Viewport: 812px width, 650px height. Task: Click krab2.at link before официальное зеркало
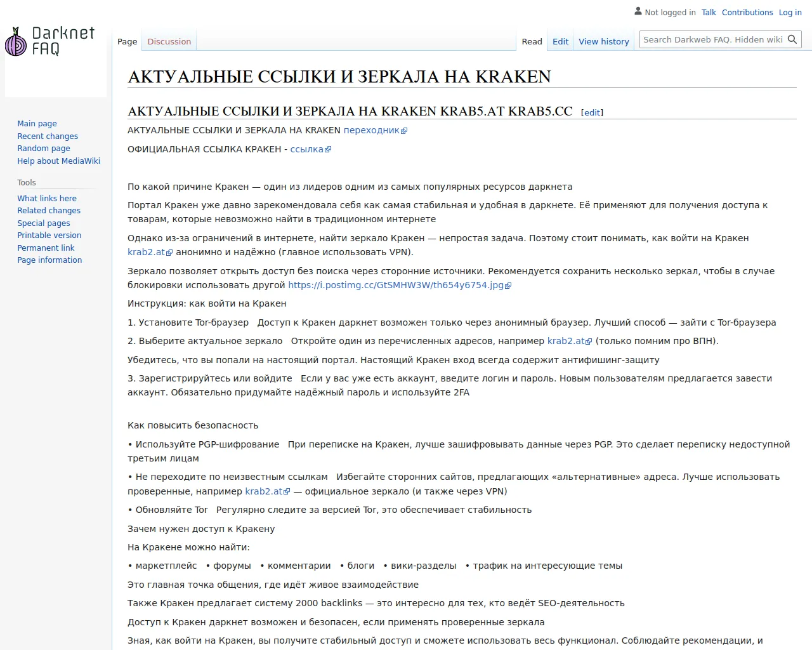click(268, 491)
